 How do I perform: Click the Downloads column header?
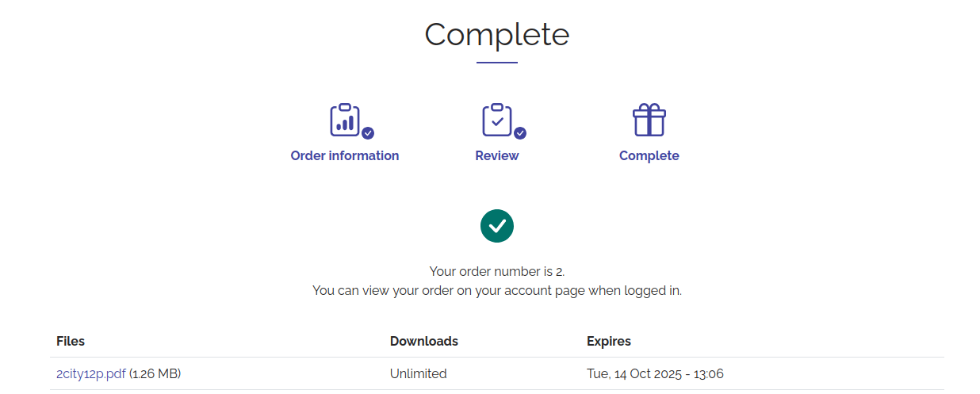pyautogui.click(x=424, y=341)
